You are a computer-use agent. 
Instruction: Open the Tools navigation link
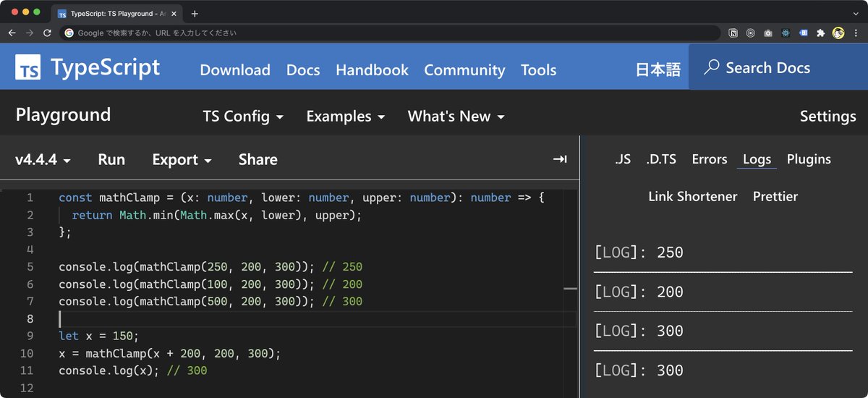539,69
